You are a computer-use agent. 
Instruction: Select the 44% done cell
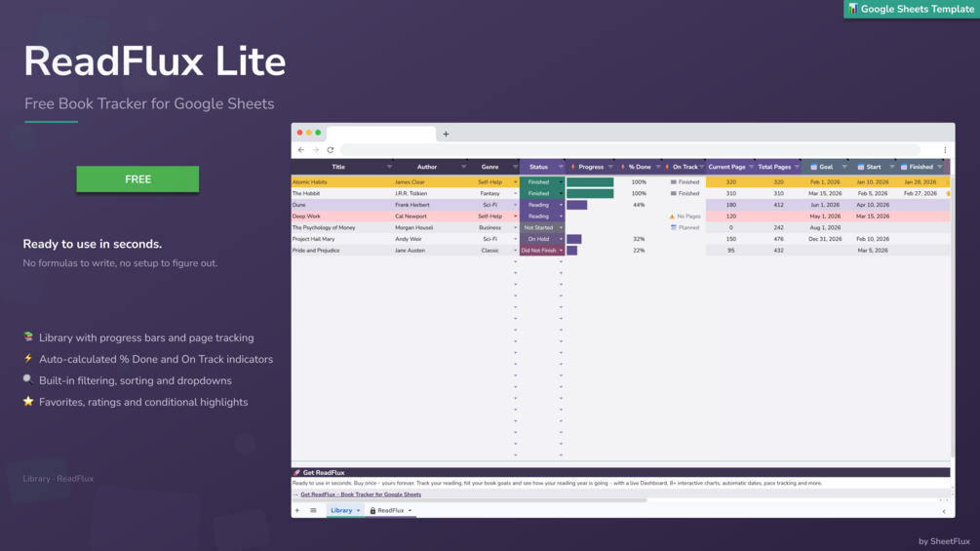[x=638, y=205]
